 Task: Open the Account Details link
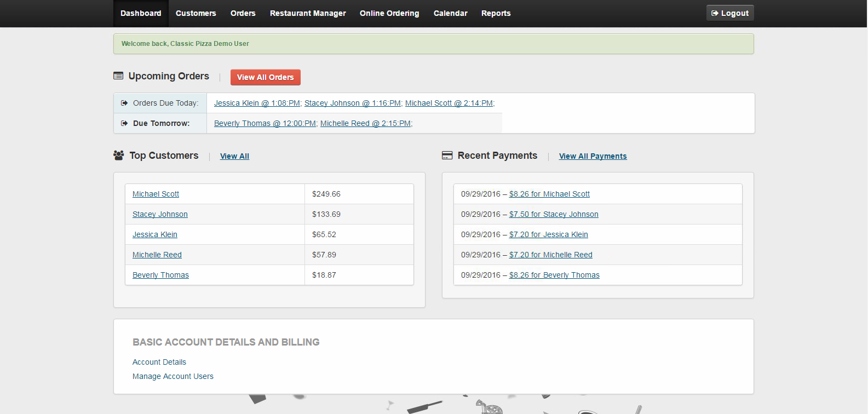pyautogui.click(x=159, y=362)
